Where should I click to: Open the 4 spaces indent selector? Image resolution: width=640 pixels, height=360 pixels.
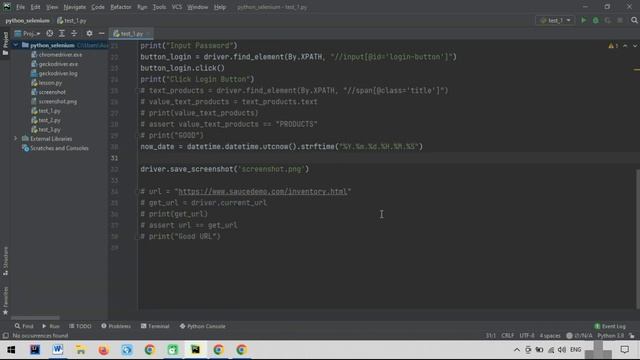(550, 336)
